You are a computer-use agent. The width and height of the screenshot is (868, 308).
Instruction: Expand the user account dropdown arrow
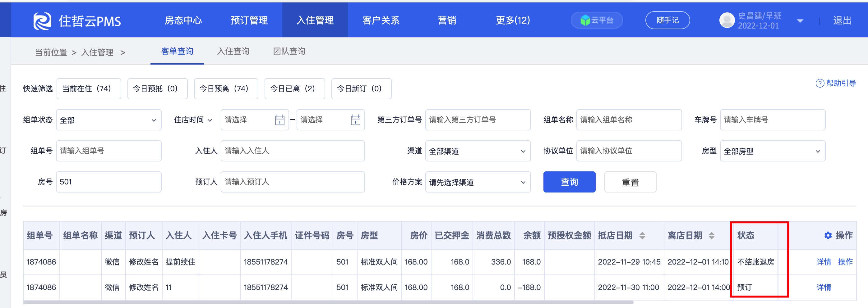point(800,21)
